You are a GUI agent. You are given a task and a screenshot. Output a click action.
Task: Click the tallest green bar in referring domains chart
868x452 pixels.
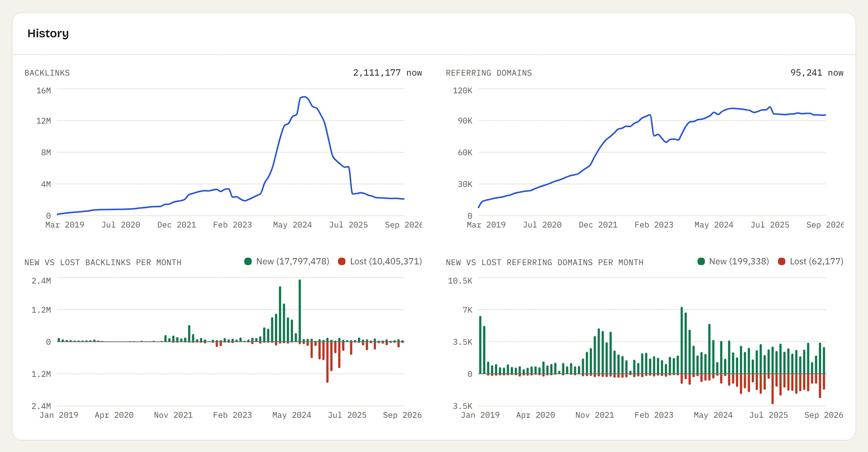(x=682, y=340)
